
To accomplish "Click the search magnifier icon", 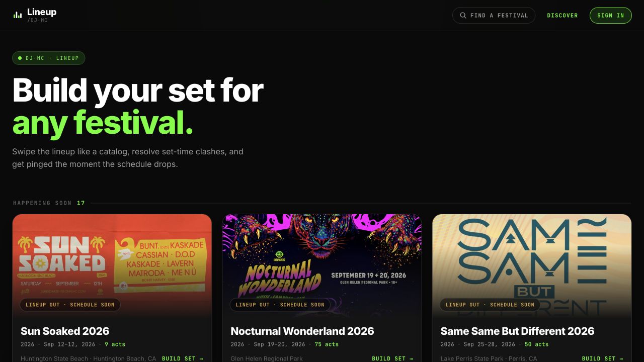I will coord(463,16).
